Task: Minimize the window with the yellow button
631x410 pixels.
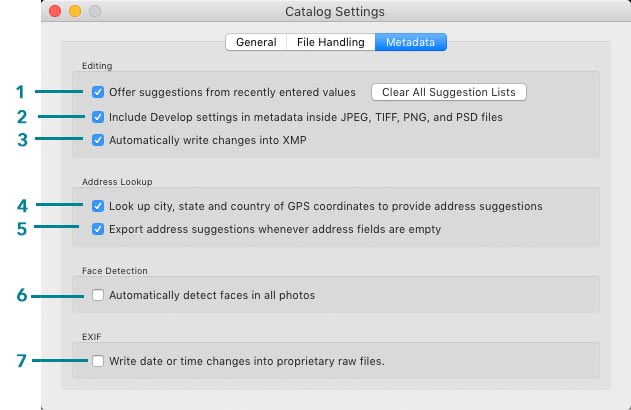Action: click(x=75, y=11)
